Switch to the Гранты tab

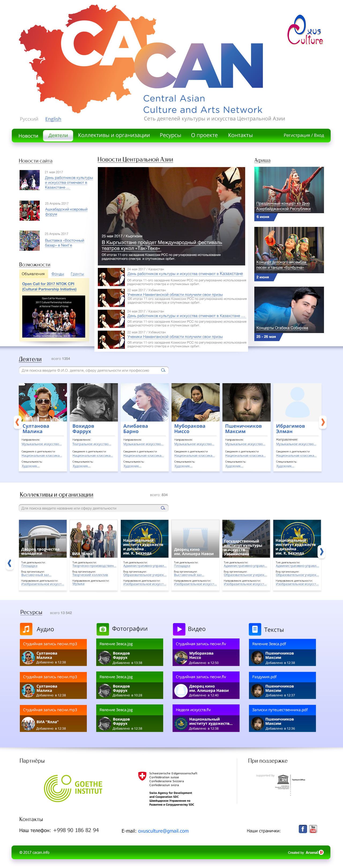click(77, 274)
